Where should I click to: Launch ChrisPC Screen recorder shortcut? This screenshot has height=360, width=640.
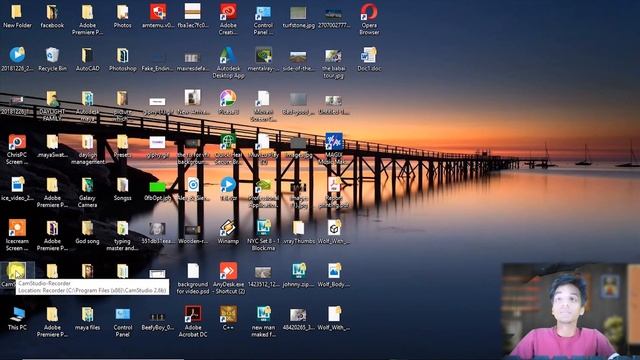pyautogui.click(x=17, y=149)
